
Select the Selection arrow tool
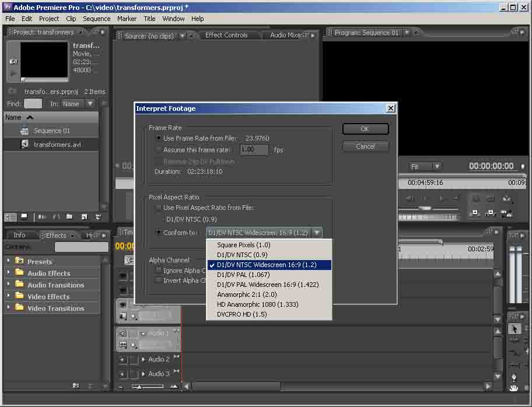click(514, 329)
